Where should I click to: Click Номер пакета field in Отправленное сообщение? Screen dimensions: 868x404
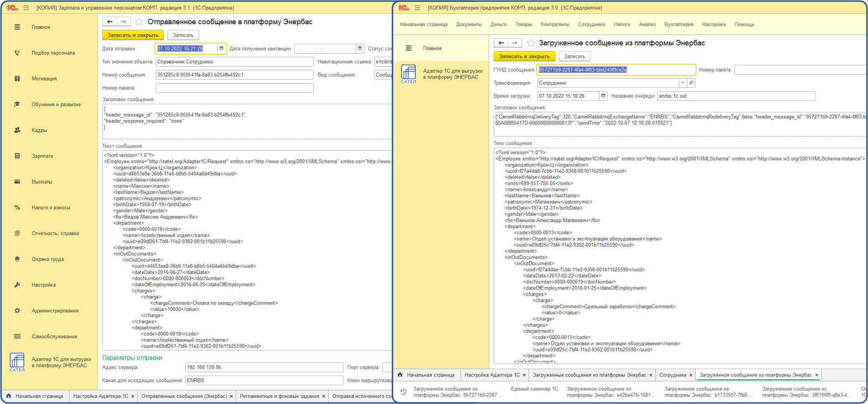point(234,88)
